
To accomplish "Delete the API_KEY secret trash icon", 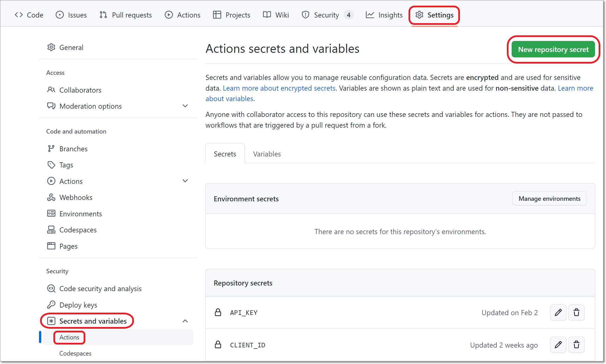I will [576, 313].
